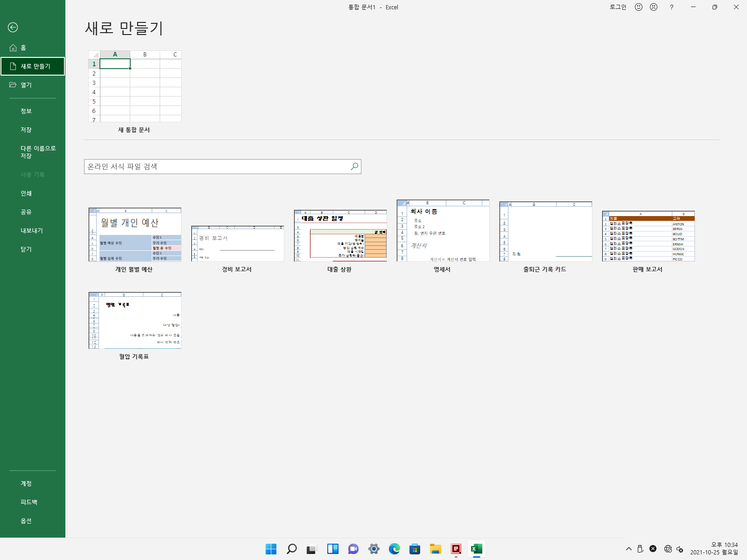Image resolution: width=747 pixels, height=560 pixels.
Task: Open 내보내기 (Export) page
Action: 33,231
